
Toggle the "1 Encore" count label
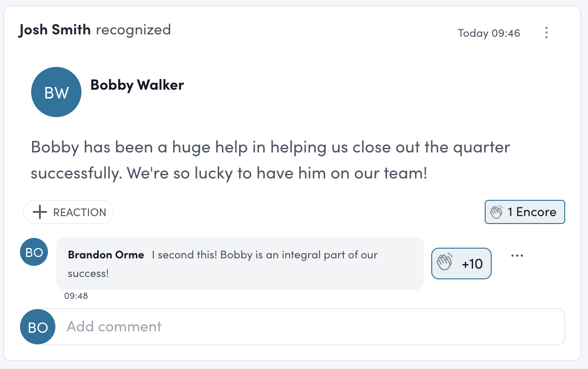click(532, 212)
